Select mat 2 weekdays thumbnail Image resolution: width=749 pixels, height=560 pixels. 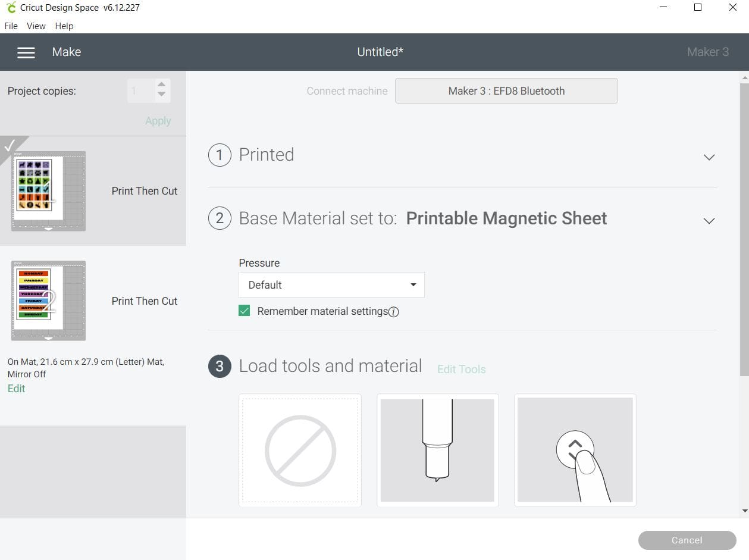click(48, 301)
